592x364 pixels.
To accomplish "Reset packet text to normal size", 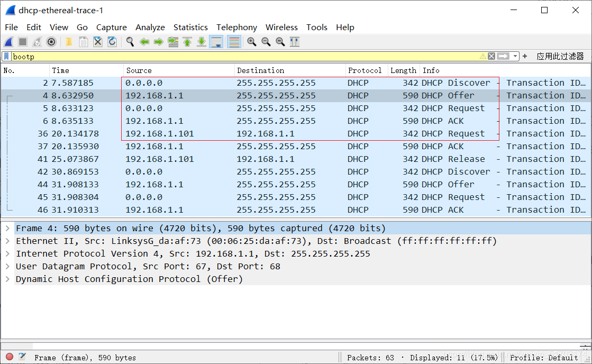I will [x=280, y=42].
